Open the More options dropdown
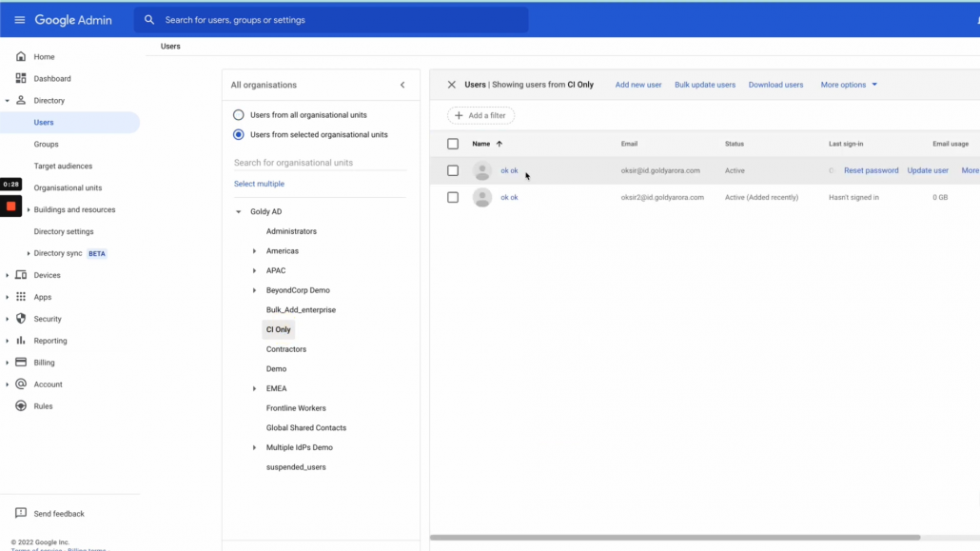Image resolution: width=980 pixels, height=551 pixels. click(x=849, y=85)
